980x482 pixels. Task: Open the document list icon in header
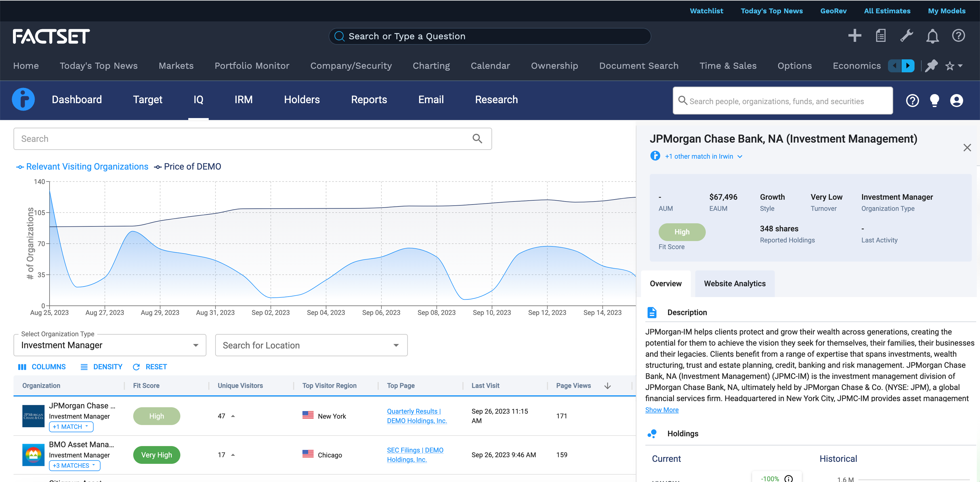click(x=881, y=36)
